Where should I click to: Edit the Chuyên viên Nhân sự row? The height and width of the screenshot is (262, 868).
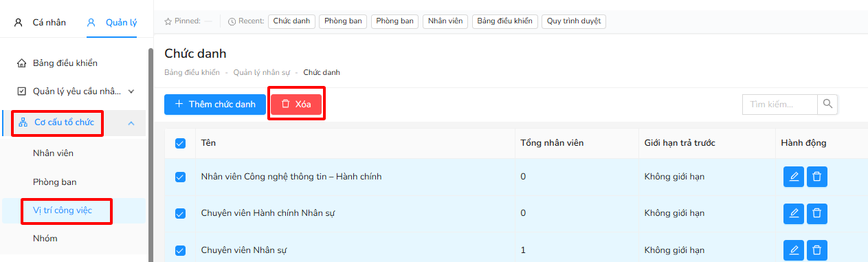[794, 250]
